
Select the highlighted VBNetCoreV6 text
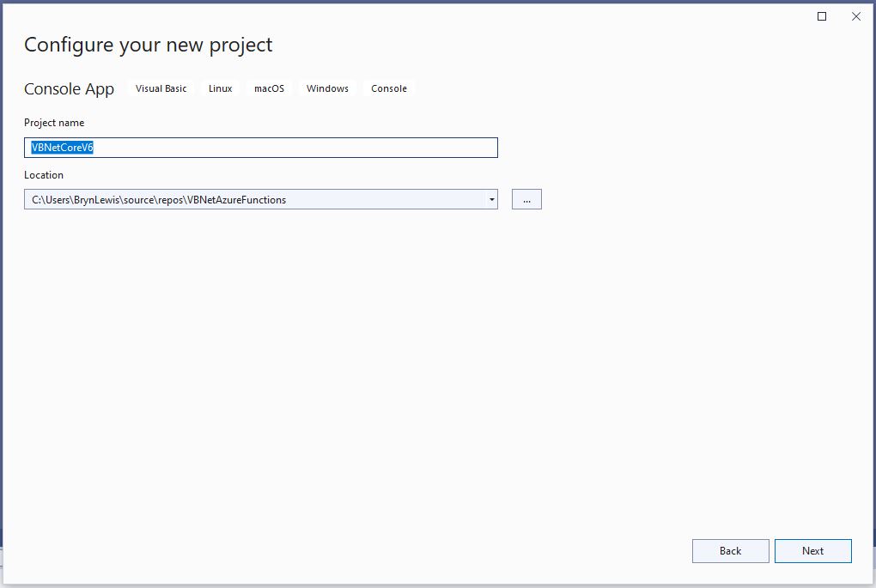tap(62, 148)
